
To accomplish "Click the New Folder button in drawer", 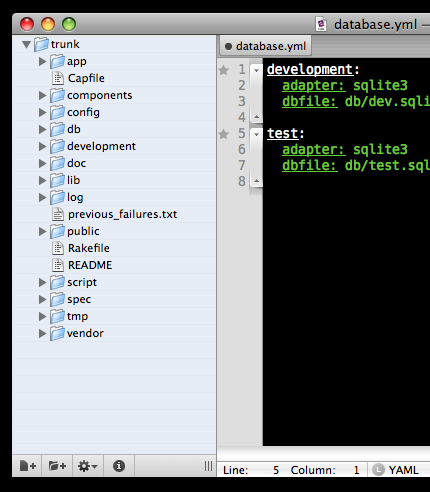I will coord(57,466).
